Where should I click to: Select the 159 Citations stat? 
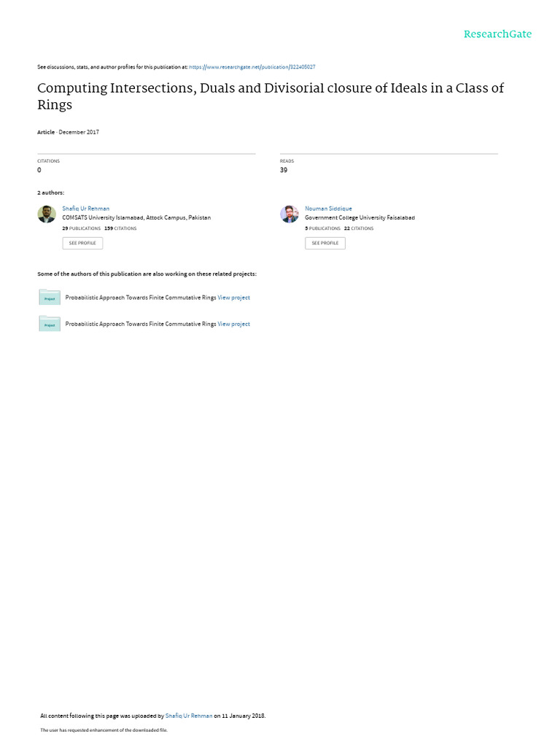(x=120, y=228)
